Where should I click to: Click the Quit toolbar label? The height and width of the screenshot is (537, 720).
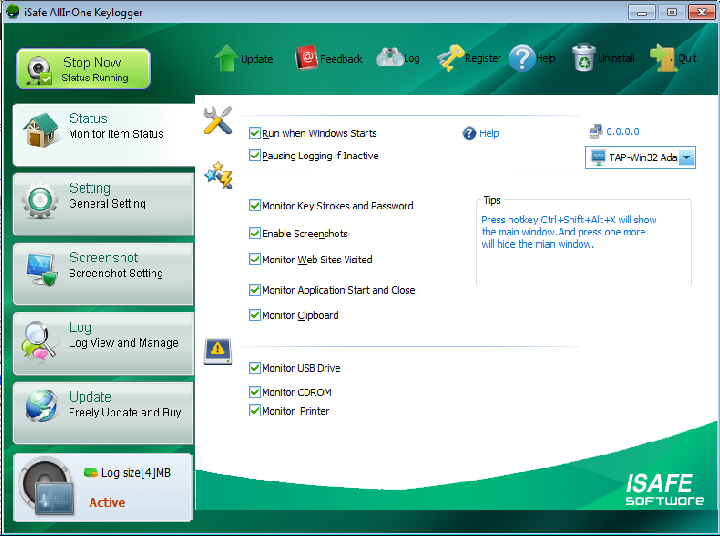[x=687, y=58]
